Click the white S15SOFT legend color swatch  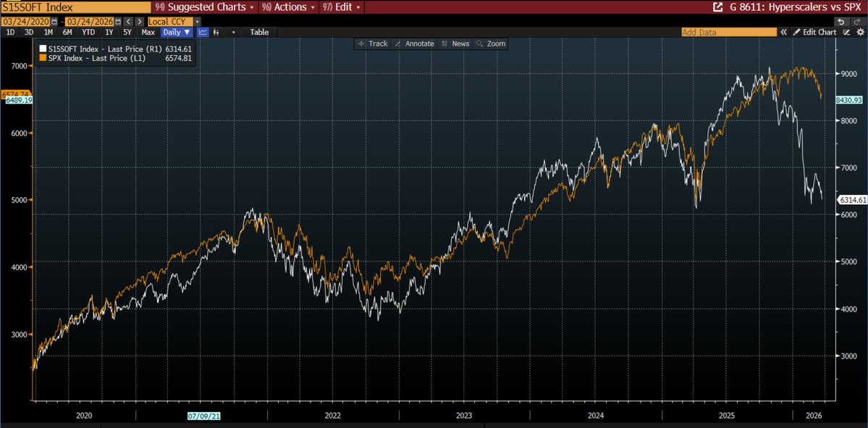click(x=43, y=49)
